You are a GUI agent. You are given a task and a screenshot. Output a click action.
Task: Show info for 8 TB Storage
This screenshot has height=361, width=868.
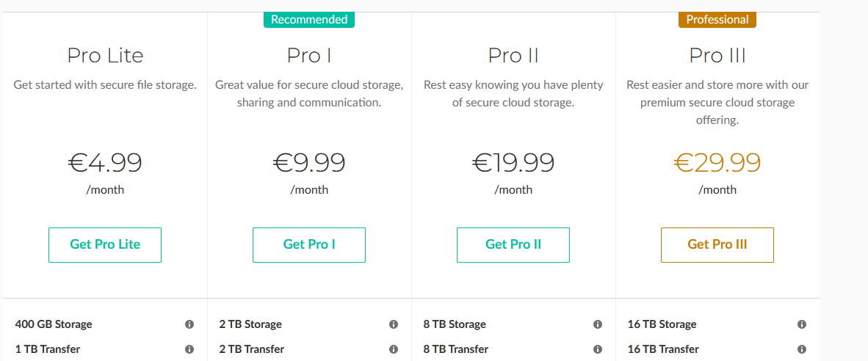[x=597, y=324]
